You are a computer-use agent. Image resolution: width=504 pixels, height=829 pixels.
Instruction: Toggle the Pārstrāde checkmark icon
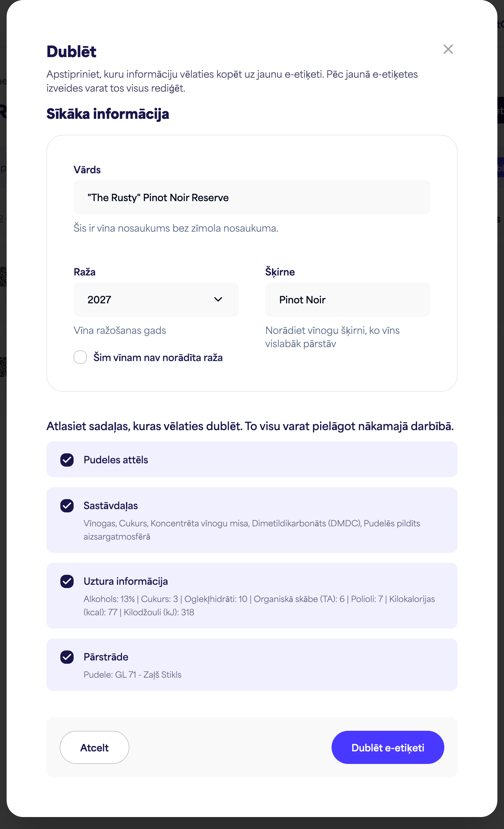(67, 657)
